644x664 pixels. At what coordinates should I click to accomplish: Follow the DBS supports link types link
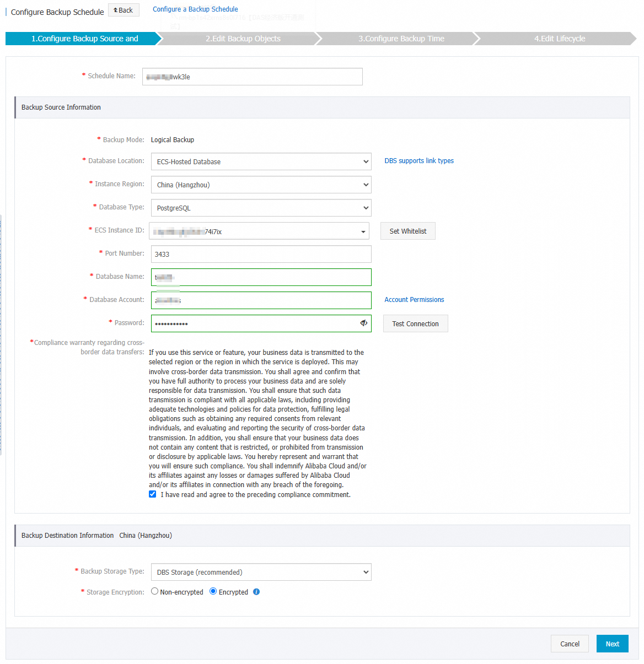click(x=419, y=160)
